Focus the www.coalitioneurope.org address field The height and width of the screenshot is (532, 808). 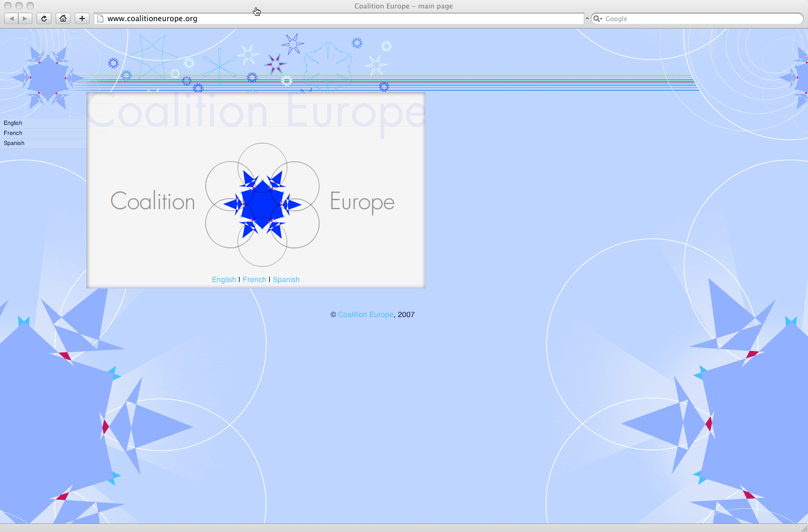tap(339, 19)
